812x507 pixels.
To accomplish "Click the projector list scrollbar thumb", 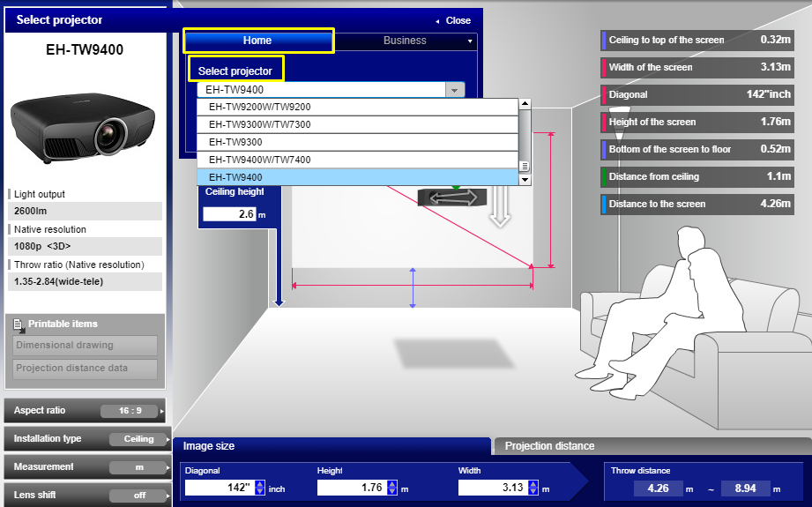I will pyautogui.click(x=525, y=167).
